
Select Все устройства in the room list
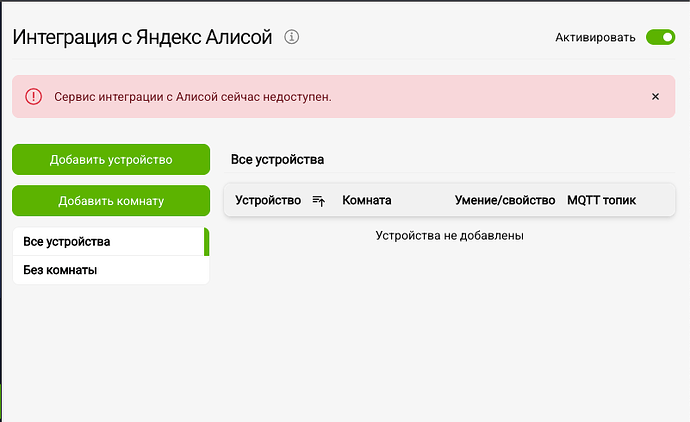tap(111, 242)
